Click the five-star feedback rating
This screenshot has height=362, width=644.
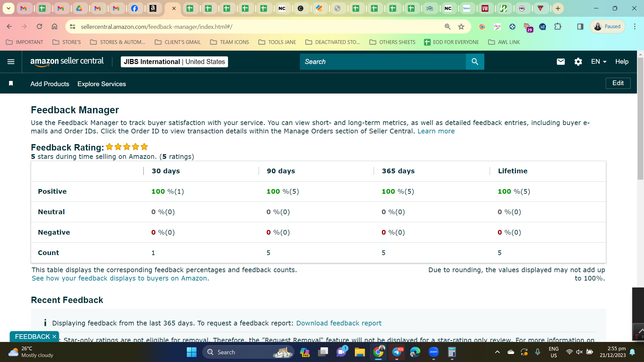coord(127,147)
